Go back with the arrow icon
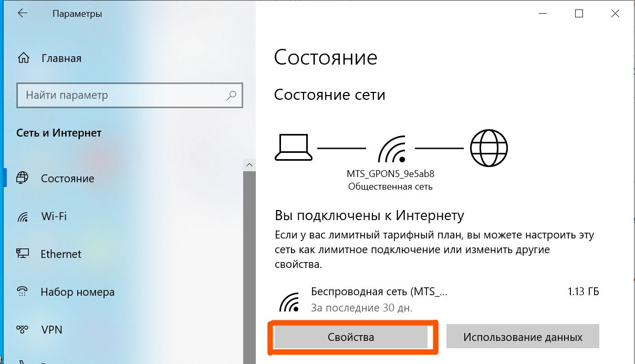The height and width of the screenshot is (364, 635). (22, 14)
